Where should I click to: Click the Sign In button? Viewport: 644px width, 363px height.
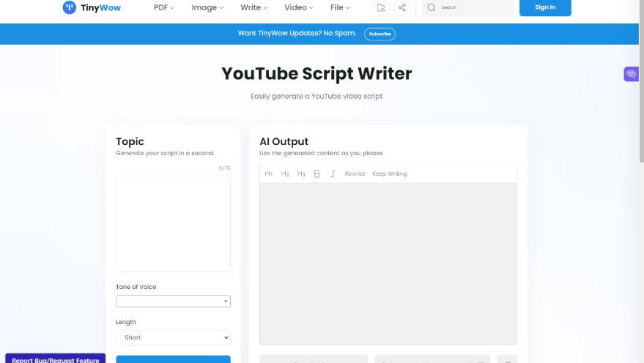pyautogui.click(x=544, y=7)
